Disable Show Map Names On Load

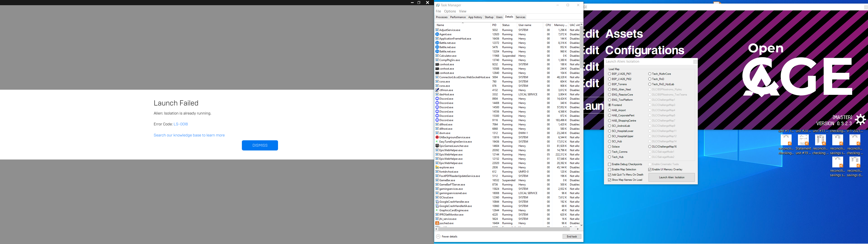click(610, 180)
